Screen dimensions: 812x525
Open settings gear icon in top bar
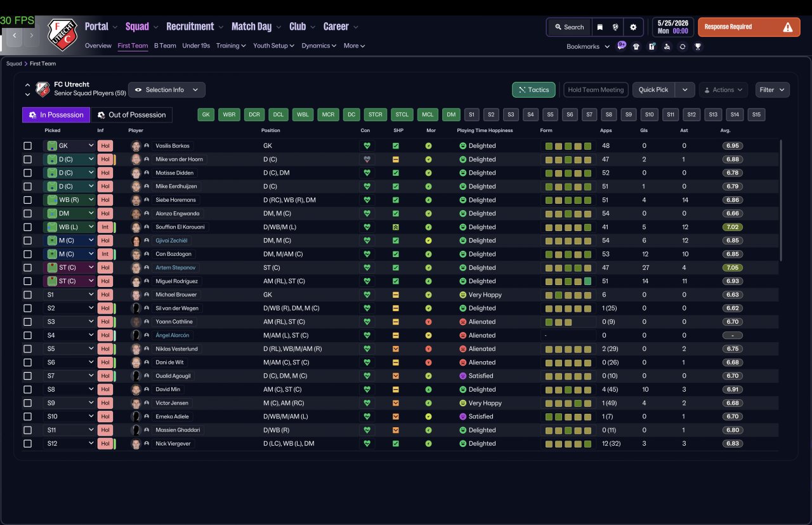tap(633, 27)
